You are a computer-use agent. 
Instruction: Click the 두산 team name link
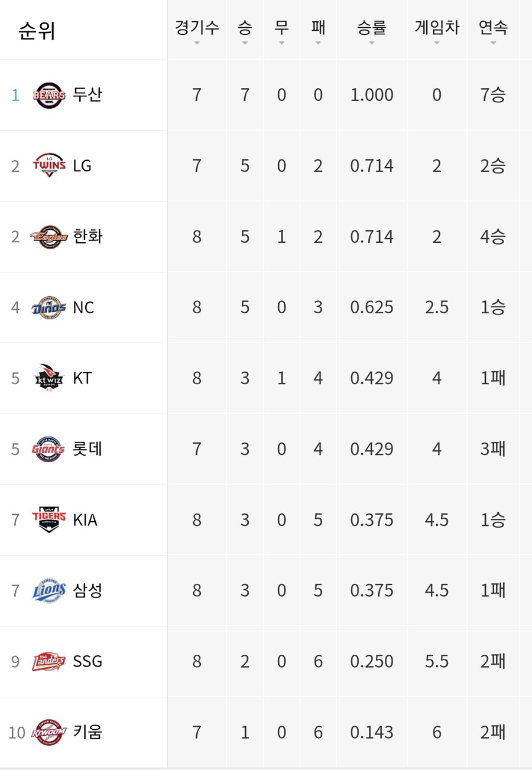(x=87, y=95)
